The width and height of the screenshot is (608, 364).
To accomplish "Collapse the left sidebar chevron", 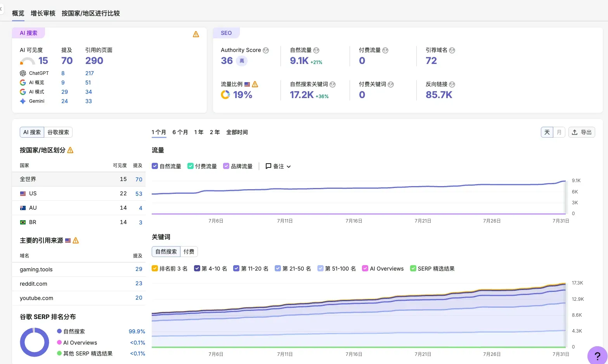I will pos(1,9).
